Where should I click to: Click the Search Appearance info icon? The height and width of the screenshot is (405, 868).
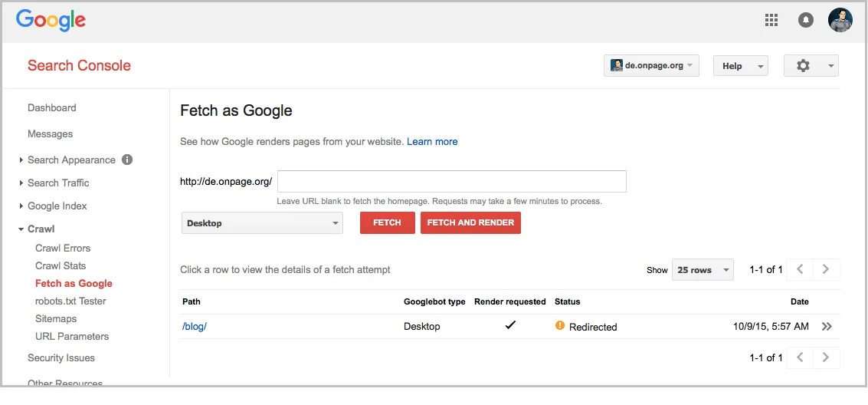127,160
